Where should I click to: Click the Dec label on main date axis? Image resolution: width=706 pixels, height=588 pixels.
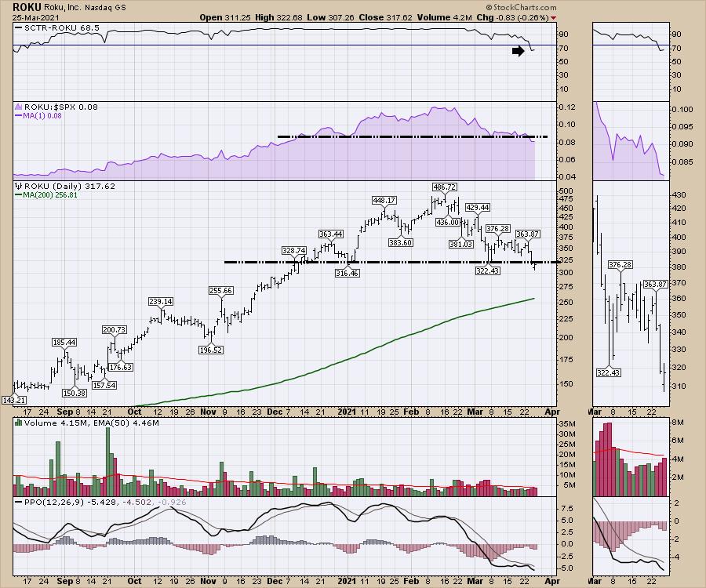click(275, 412)
